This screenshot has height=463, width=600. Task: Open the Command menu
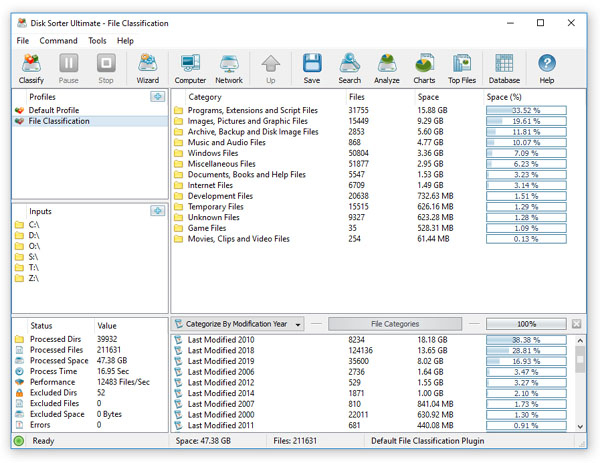coord(58,41)
